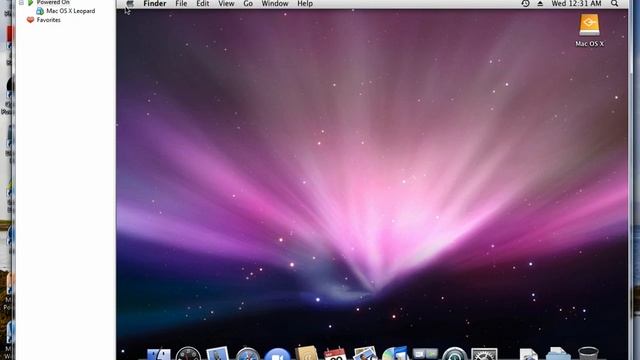Open the Finder menu
The height and width of the screenshot is (360, 640).
(x=155, y=4)
